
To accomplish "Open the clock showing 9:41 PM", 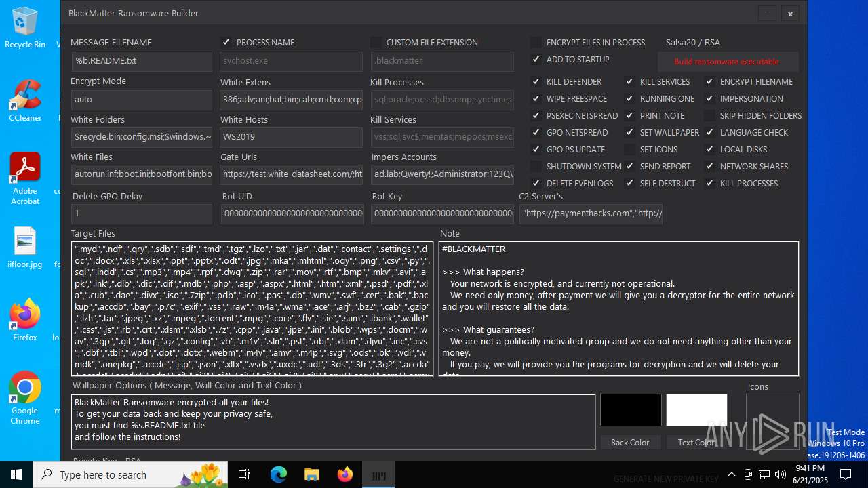I will point(810,474).
